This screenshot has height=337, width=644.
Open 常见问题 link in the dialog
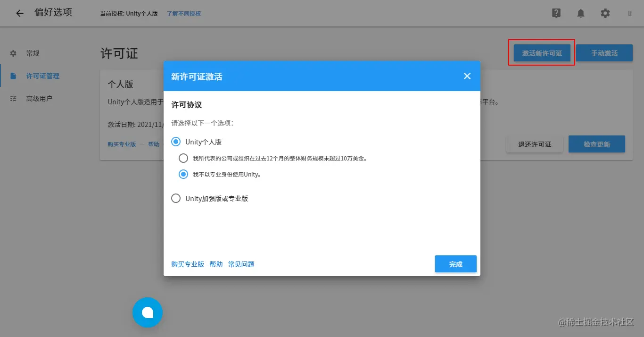pyautogui.click(x=241, y=264)
